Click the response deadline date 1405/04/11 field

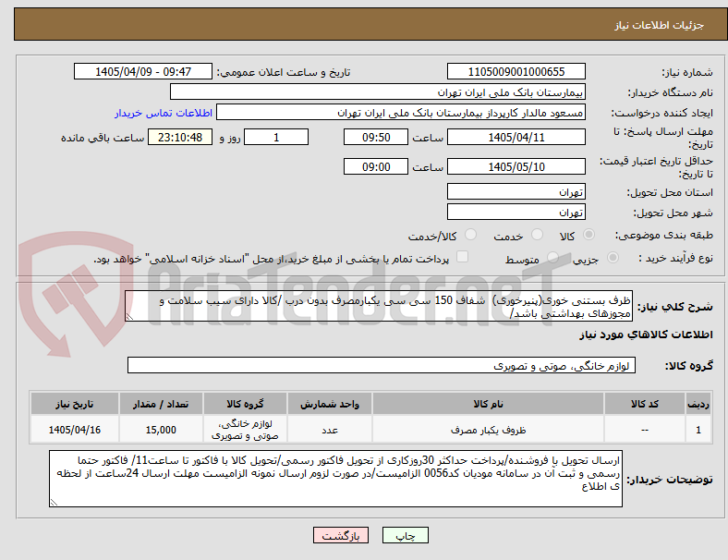tap(516, 137)
